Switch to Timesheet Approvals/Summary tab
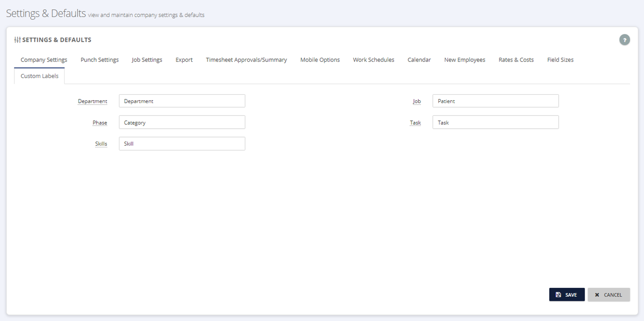The height and width of the screenshot is (321, 644). (x=246, y=60)
